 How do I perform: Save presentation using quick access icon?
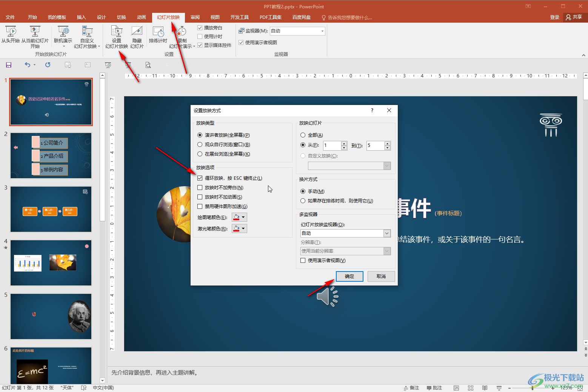click(9, 65)
